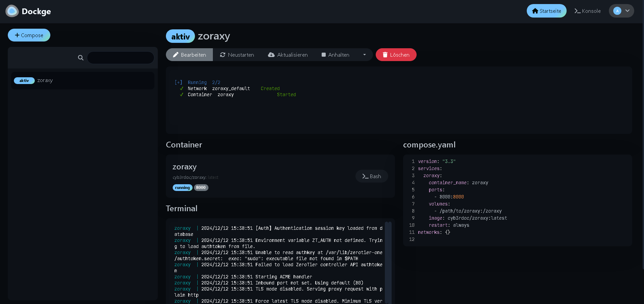Go to Startseite home button
The image size is (644, 304).
(546, 11)
